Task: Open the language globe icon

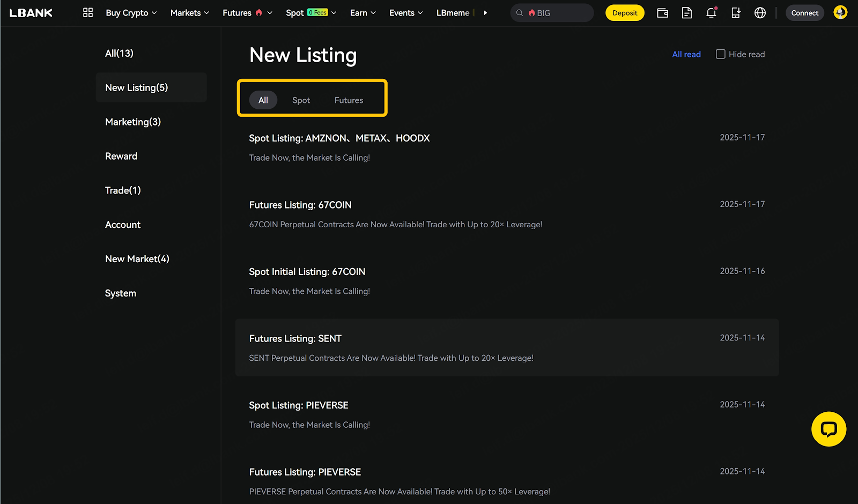Action: tap(760, 13)
